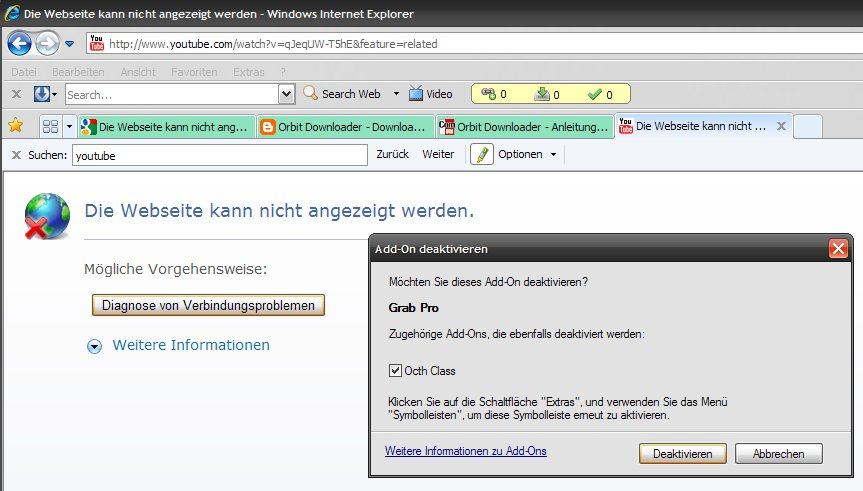Click the Internet Explorer title bar icon
Screen dimensions: 863x491
[12, 13]
